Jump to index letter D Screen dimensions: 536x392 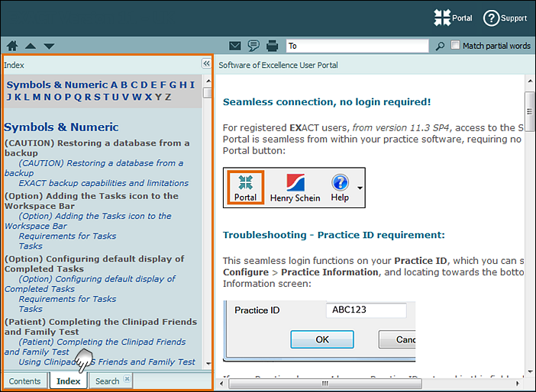click(144, 85)
